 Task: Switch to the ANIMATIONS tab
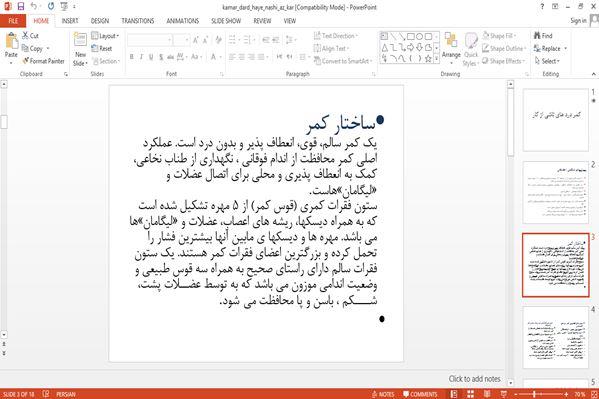[x=183, y=21]
